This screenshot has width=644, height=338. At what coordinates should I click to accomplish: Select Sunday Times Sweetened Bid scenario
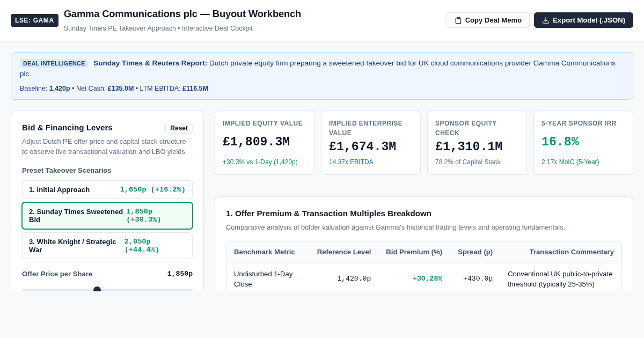coord(107,216)
